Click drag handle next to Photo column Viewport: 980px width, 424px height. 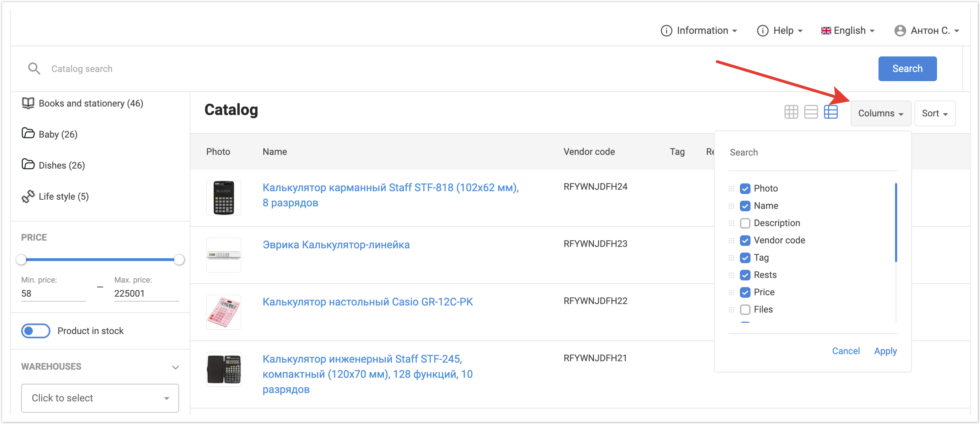(731, 188)
